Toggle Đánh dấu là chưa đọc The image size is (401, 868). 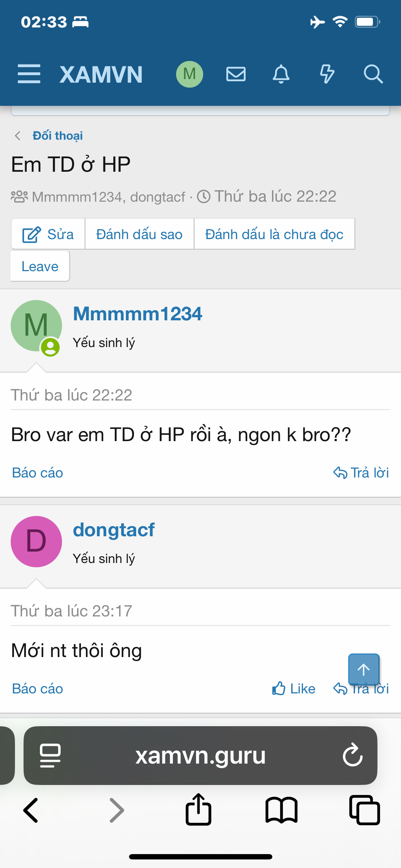coord(274,234)
